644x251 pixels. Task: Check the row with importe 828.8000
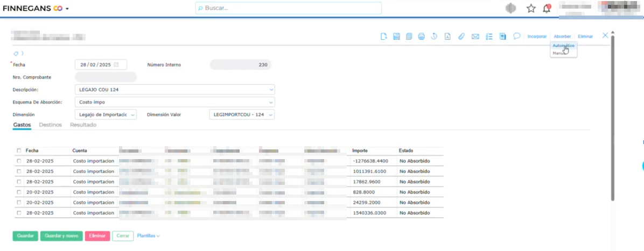point(19,192)
